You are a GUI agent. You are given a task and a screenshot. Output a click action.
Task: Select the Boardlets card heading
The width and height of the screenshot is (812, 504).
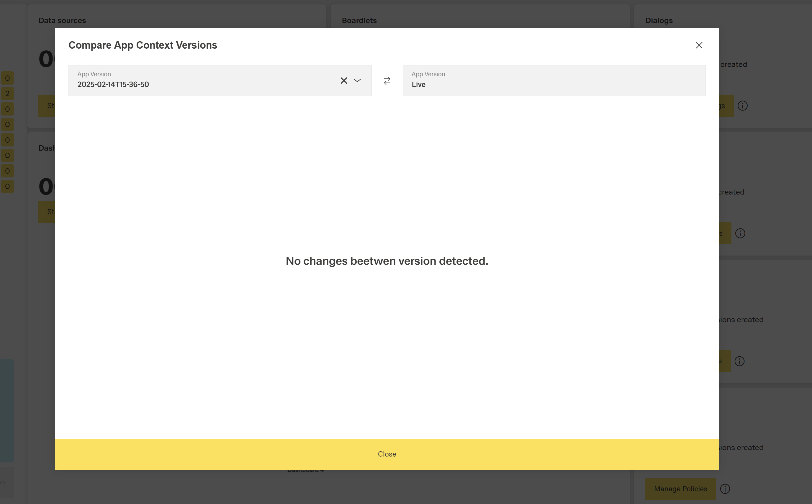359,21
